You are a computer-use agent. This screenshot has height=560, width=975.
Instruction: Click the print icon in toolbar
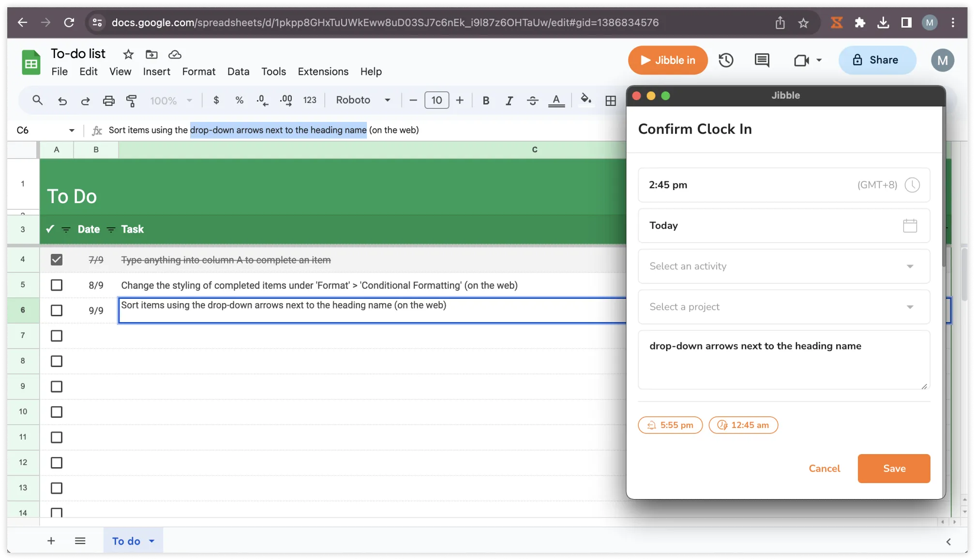pyautogui.click(x=108, y=101)
